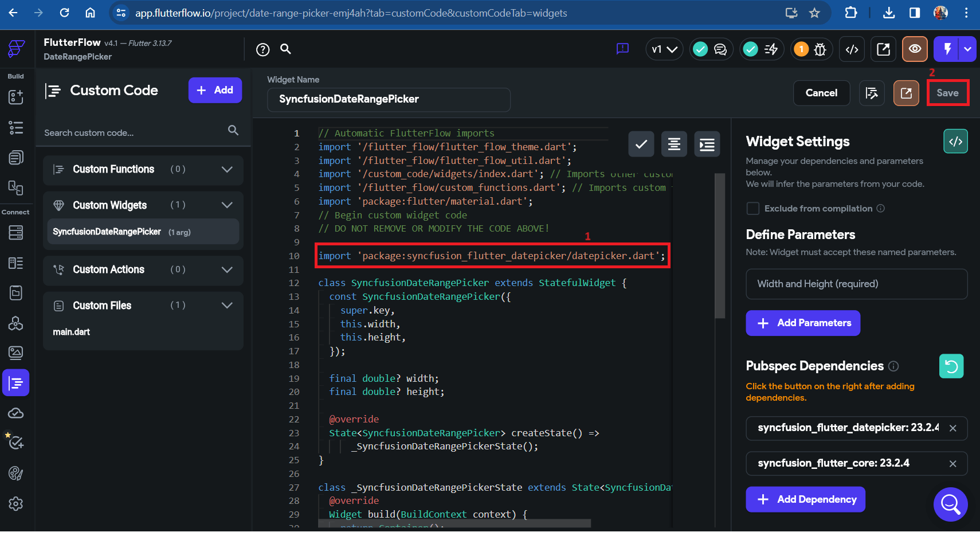This screenshot has width=980, height=540.
Task: Open the help question mark icon
Action: pyautogui.click(x=262, y=50)
